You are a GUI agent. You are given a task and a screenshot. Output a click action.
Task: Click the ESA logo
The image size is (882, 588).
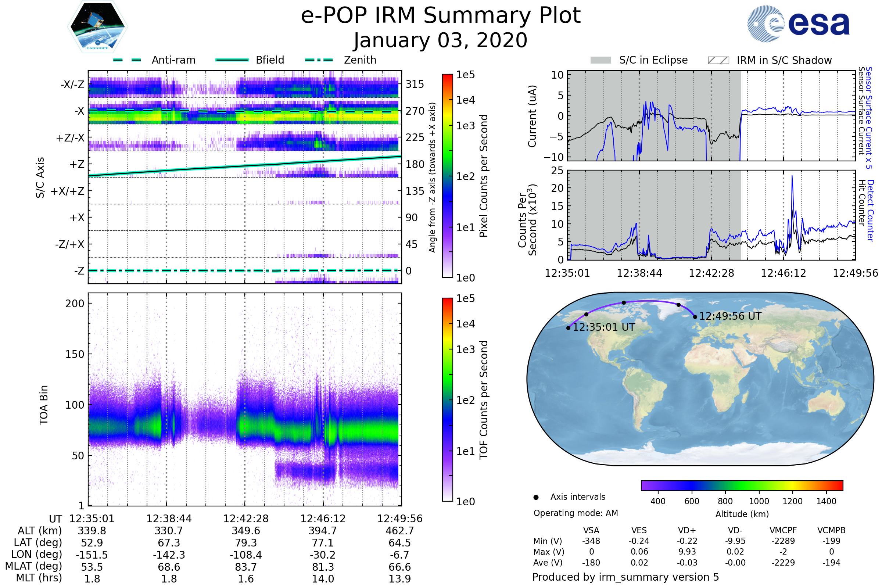tap(798, 23)
